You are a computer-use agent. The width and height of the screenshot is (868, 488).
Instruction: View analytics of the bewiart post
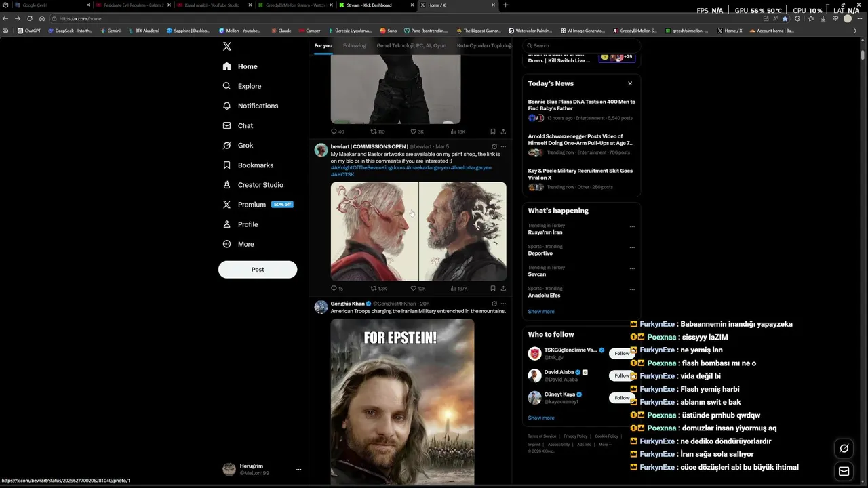458,288
